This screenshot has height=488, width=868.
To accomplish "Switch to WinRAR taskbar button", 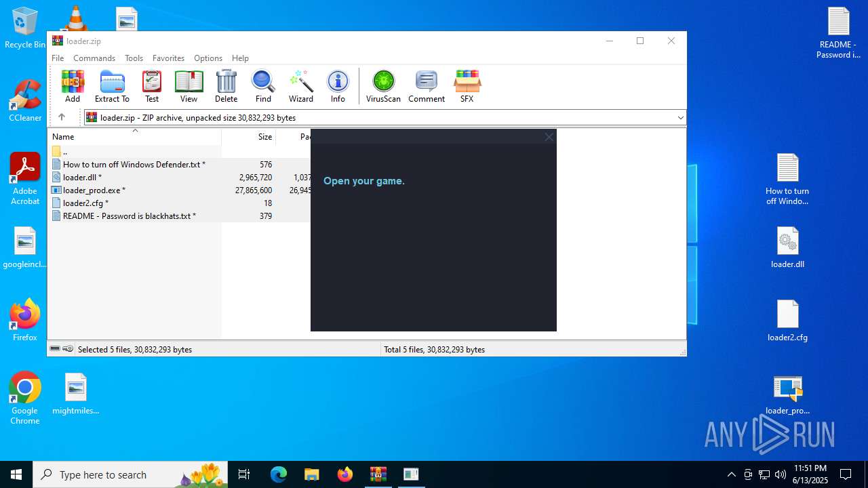I will coord(378,474).
